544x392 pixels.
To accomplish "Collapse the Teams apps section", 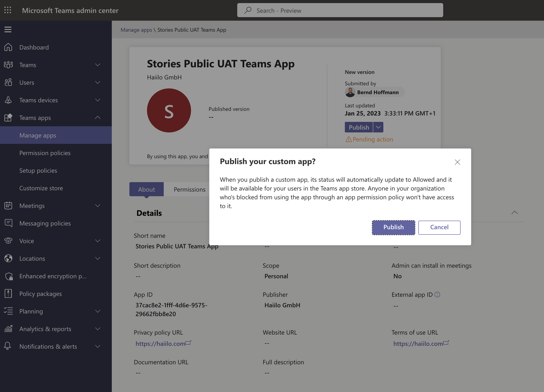I will (x=98, y=118).
